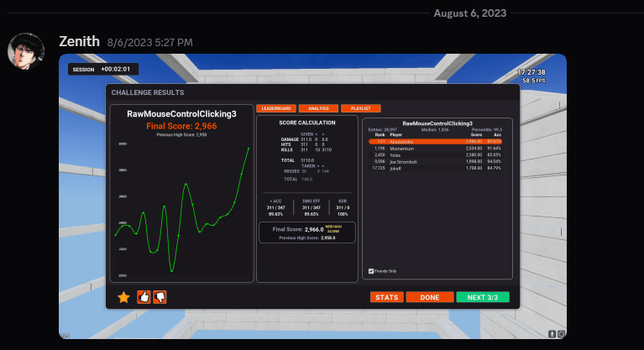Click the KDR 100% stat
The width and height of the screenshot is (644, 350).
tap(343, 207)
